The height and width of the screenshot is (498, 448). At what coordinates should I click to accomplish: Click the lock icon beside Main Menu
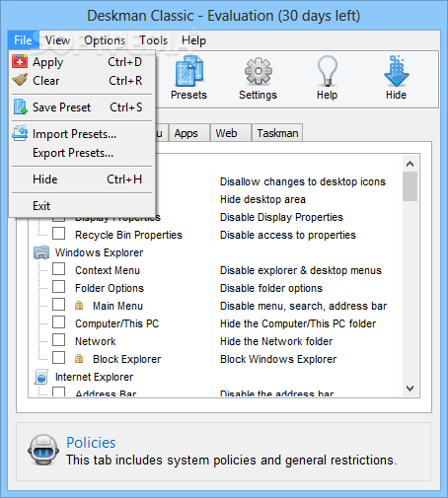pos(79,306)
